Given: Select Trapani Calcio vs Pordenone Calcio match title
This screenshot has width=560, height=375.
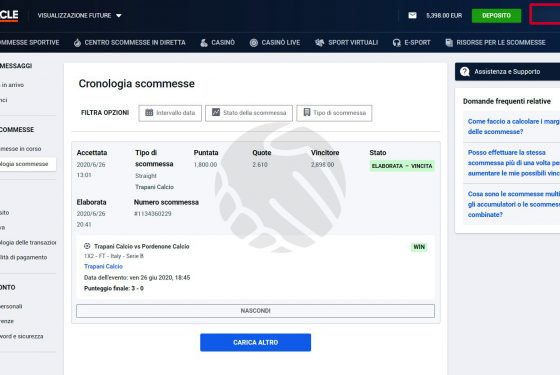Looking at the screenshot, I should (x=141, y=246).
